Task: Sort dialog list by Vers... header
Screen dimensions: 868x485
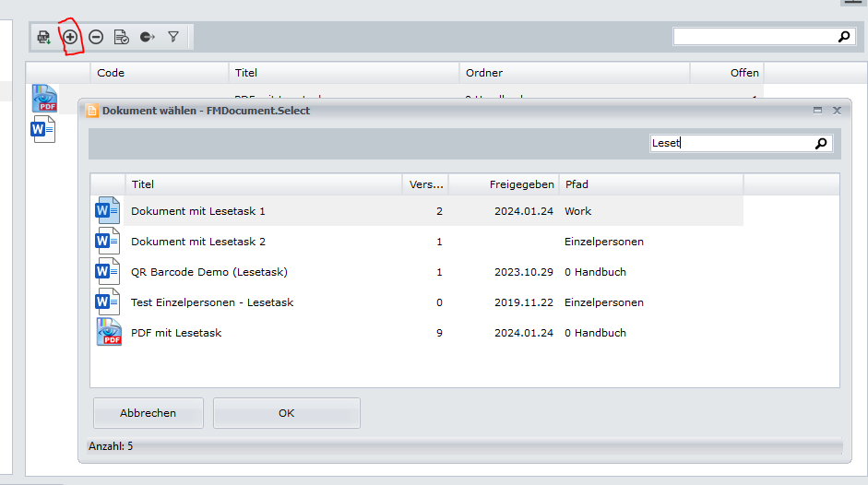Action: 425,184
